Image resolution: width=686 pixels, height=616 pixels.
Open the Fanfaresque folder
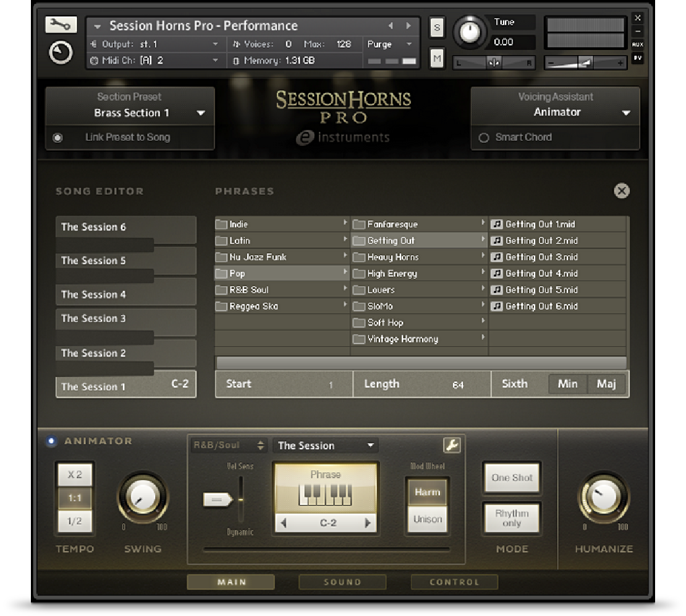pos(420,224)
